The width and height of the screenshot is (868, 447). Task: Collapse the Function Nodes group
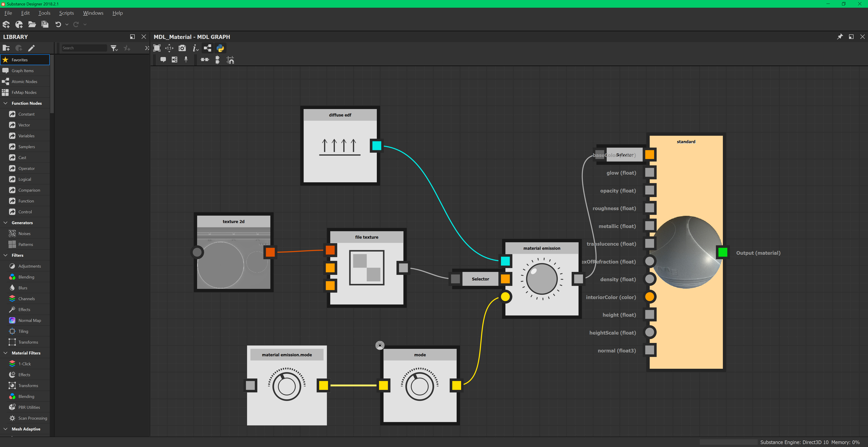[x=5, y=103]
